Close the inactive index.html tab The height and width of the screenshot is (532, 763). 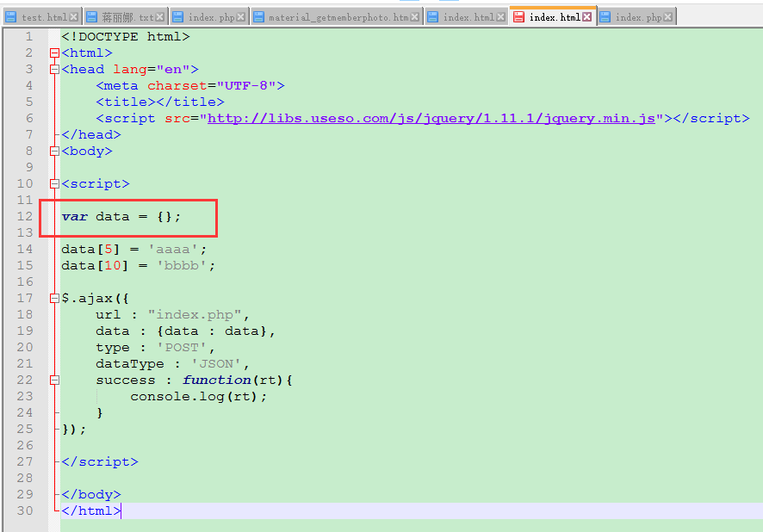tap(500, 17)
